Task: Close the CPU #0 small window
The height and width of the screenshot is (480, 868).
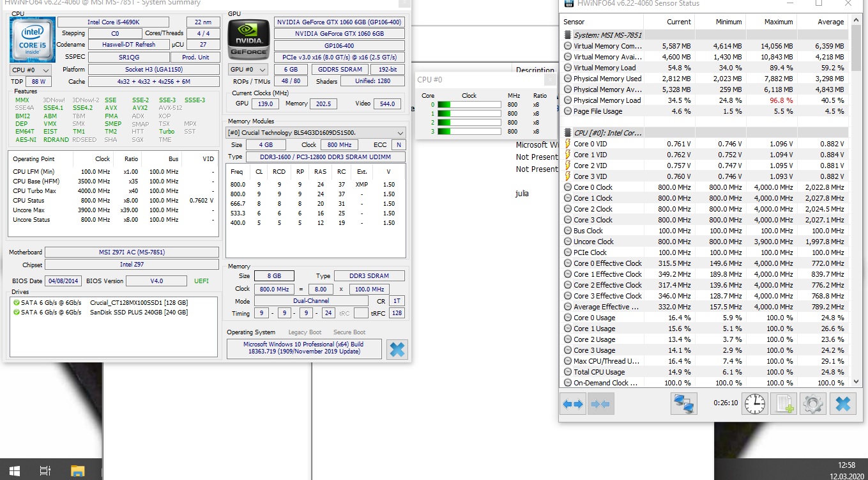Action: 550,79
